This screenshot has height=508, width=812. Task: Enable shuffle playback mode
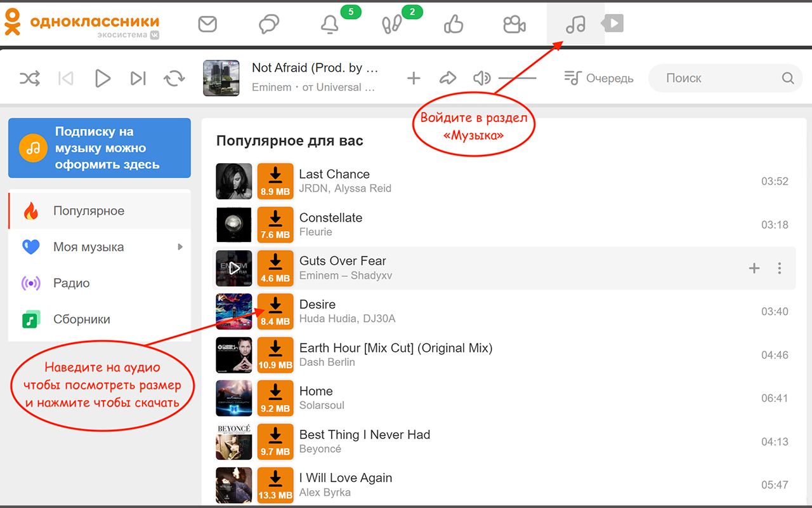coord(30,77)
